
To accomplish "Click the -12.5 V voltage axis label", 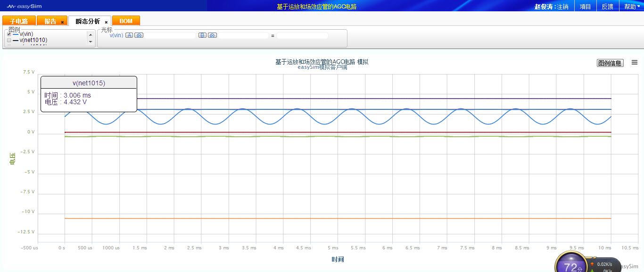I will coord(26,232).
